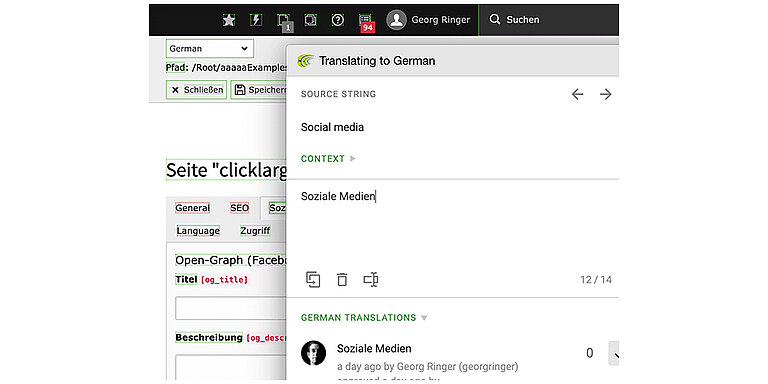
Task: Open the German language dropdown
Action: click(210, 48)
